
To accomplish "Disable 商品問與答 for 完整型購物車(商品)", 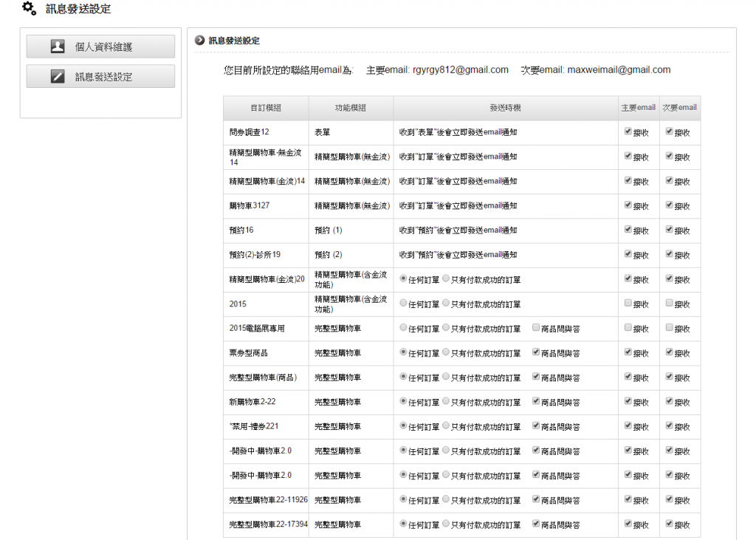I will (536, 377).
